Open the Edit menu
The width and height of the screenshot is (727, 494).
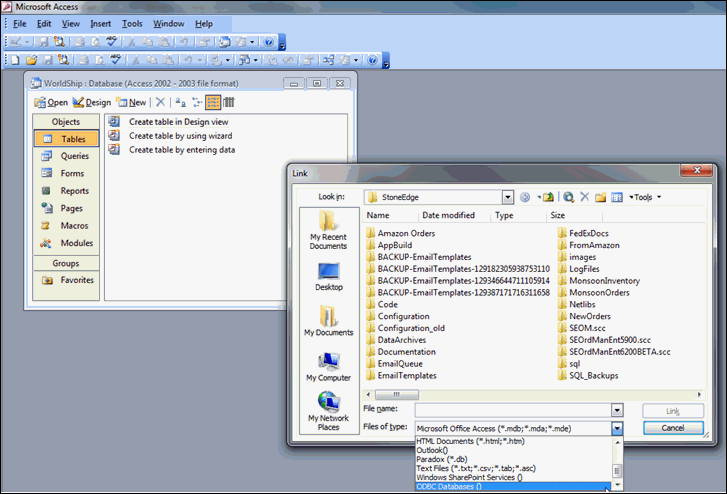[x=44, y=24]
